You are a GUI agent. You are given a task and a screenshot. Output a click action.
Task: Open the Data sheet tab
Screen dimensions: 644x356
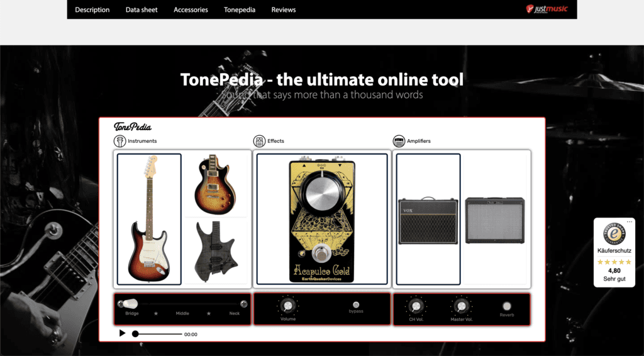[x=142, y=9]
